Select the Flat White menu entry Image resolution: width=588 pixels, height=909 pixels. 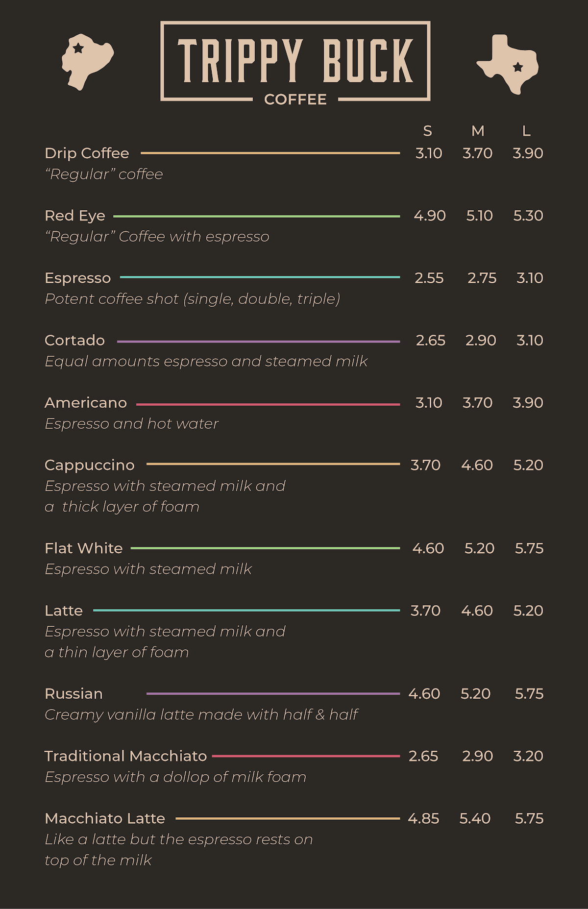tap(84, 548)
